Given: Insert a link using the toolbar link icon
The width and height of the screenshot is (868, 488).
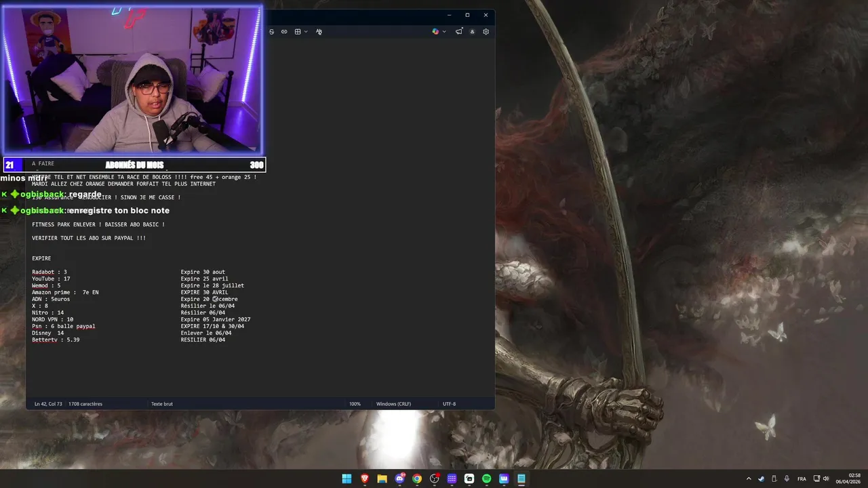Looking at the screenshot, I should [284, 32].
